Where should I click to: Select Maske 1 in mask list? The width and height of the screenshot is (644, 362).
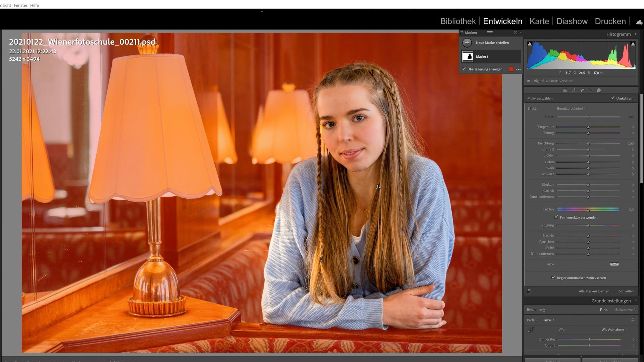pyautogui.click(x=491, y=56)
